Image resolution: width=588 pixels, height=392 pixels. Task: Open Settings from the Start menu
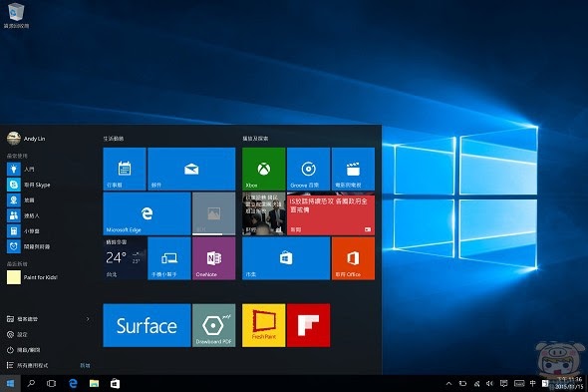[17, 334]
